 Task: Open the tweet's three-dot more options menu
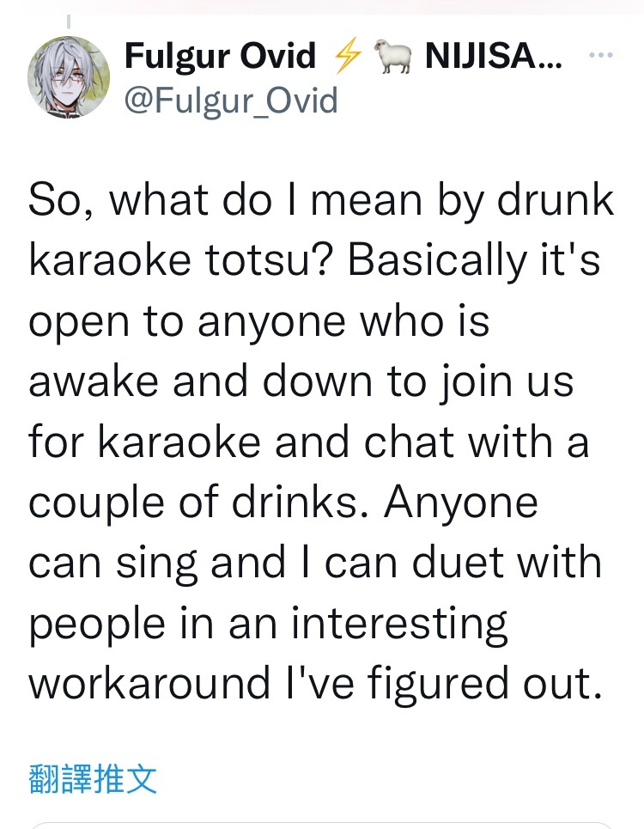601,54
